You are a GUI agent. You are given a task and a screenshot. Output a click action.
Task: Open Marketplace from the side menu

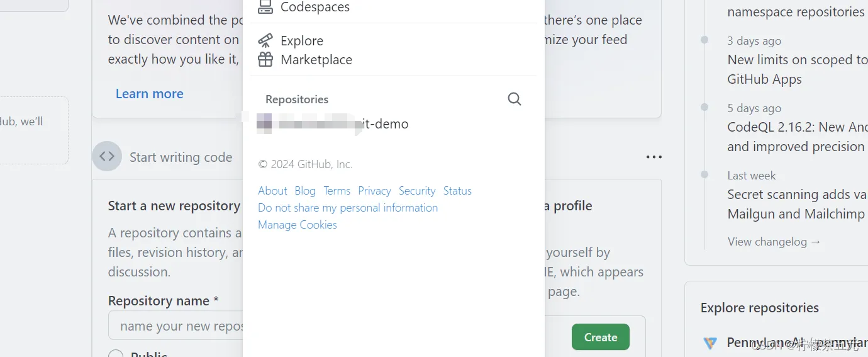pyautogui.click(x=316, y=60)
